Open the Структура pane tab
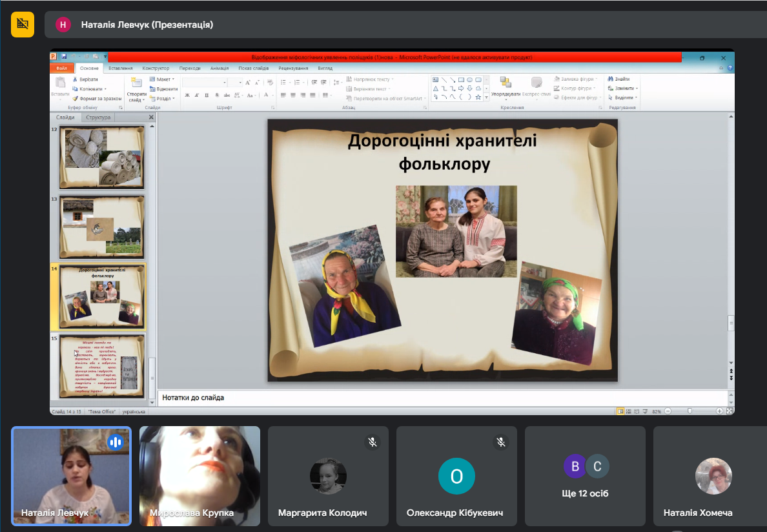The width and height of the screenshot is (767, 532). [x=98, y=118]
